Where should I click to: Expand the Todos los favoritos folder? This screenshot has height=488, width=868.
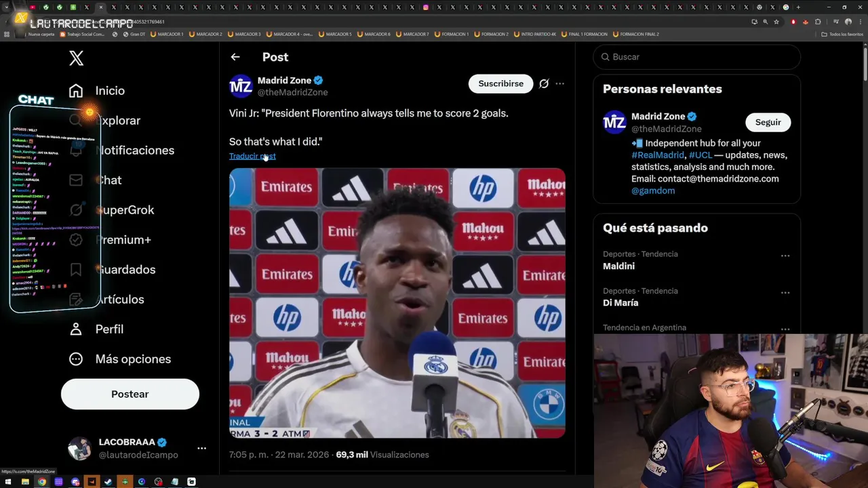click(x=842, y=34)
